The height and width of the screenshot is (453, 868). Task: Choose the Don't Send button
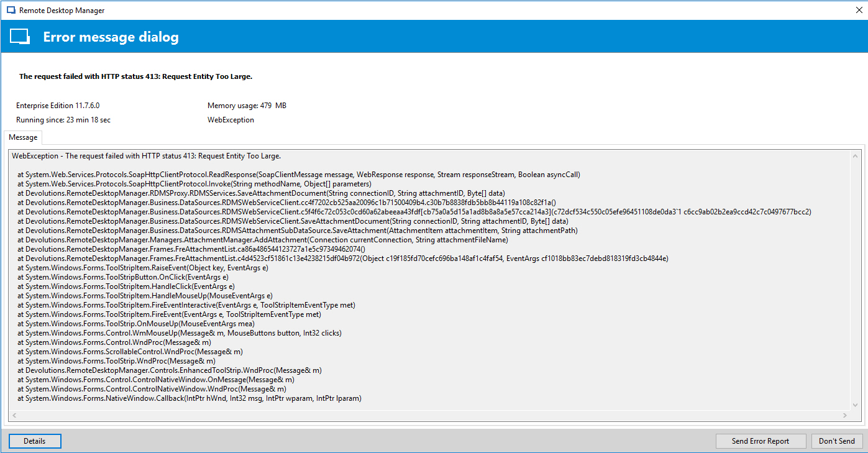(x=836, y=441)
